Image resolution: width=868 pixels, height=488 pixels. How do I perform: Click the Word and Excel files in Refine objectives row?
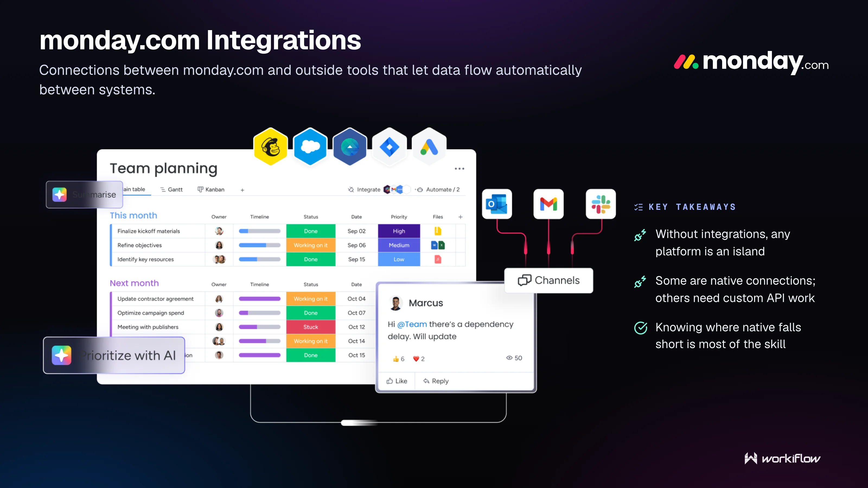tap(438, 245)
